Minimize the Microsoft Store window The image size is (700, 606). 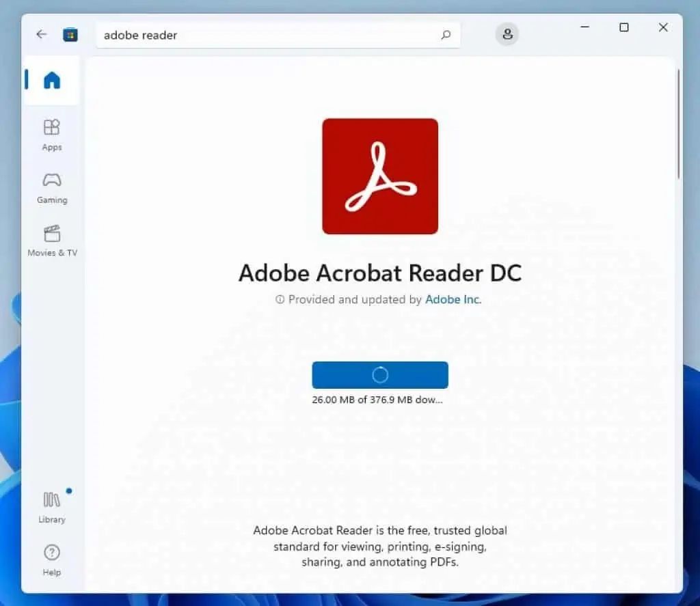point(585,27)
